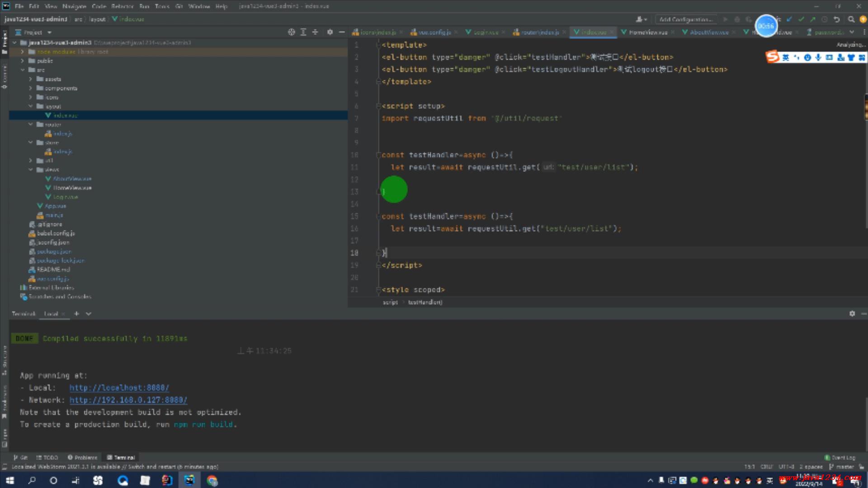Collapse the layout folder

tap(30, 106)
